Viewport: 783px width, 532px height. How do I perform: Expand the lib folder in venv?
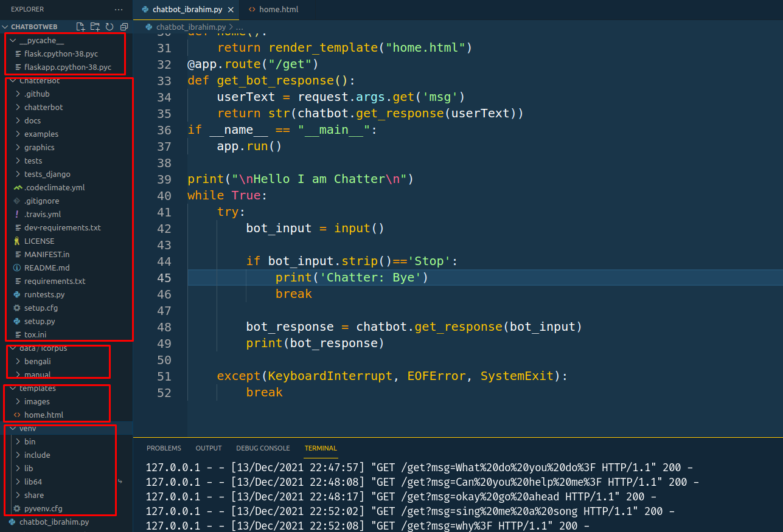17,468
